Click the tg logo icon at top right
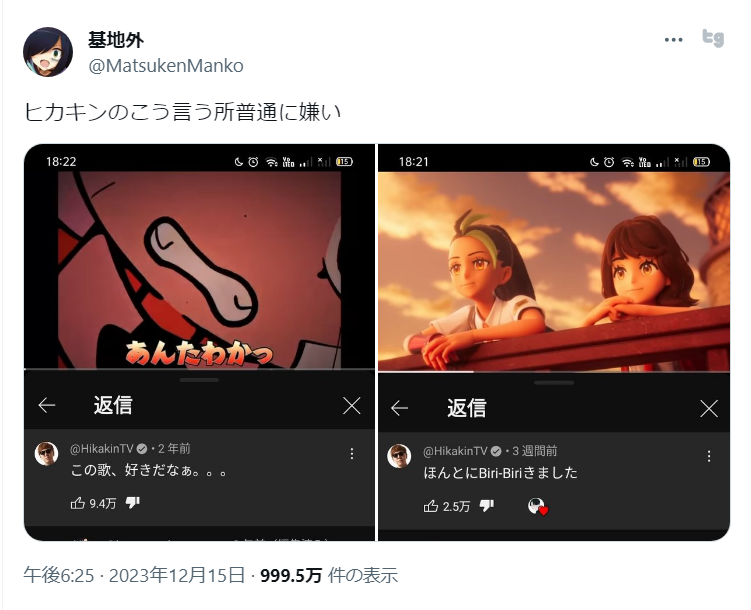The height and width of the screenshot is (610, 751). [x=713, y=38]
